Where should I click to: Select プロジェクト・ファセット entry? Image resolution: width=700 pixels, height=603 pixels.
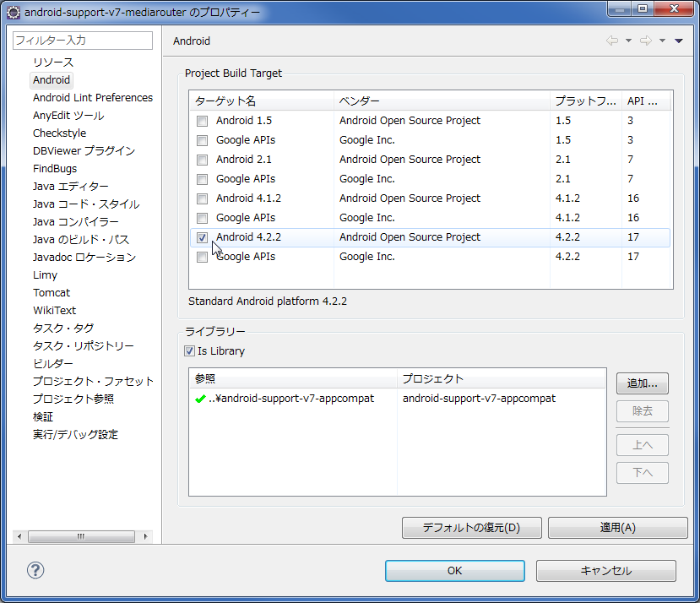point(93,381)
